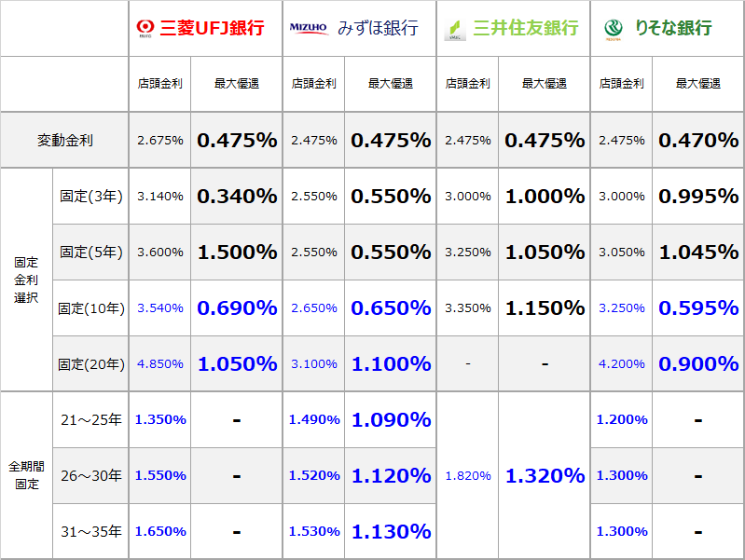Select the りそな銀行 header text
Viewport: 745px width, 560px height.
point(673,28)
